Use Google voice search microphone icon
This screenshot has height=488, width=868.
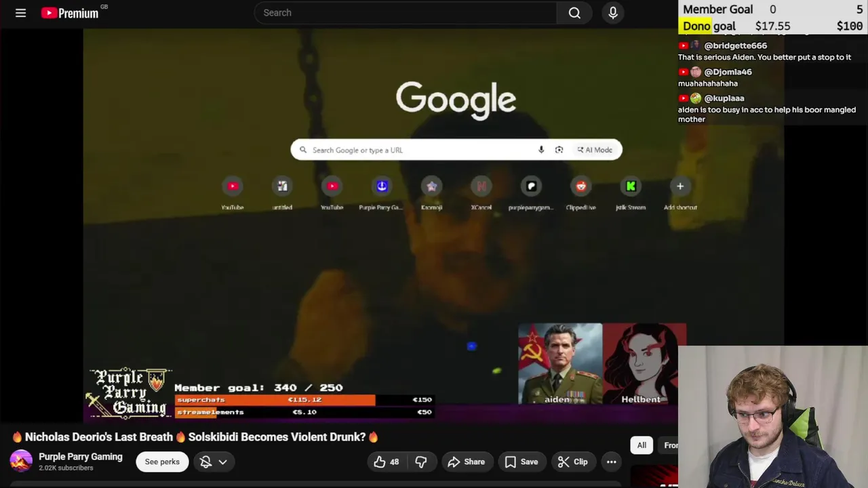541,150
